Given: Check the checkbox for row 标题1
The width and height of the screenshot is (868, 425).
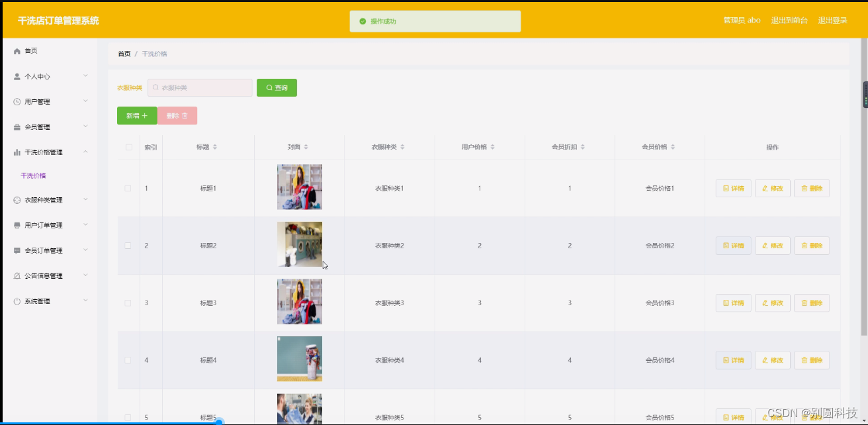Looking at the screenshot, I should click(x=128, y=188).
